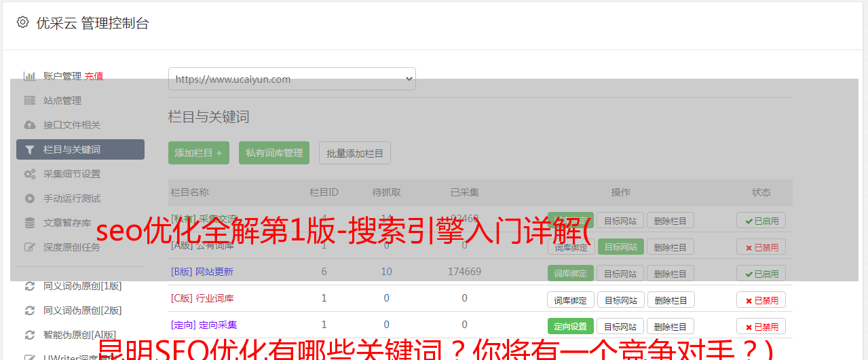Image resolution: width=868 pixels, height=360 pixels.
Task: Click 词库绑定 for [C版] 行业词库
Action: point(571,300)
